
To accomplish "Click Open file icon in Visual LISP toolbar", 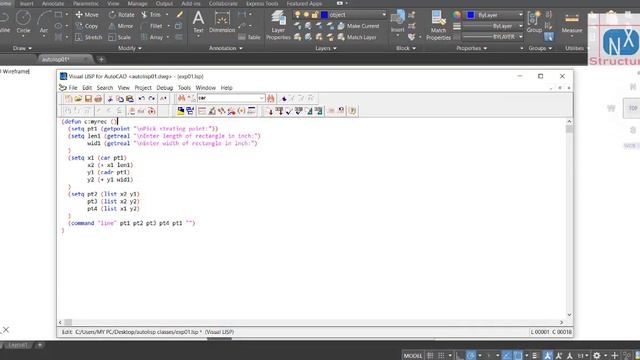I will 78,99.
